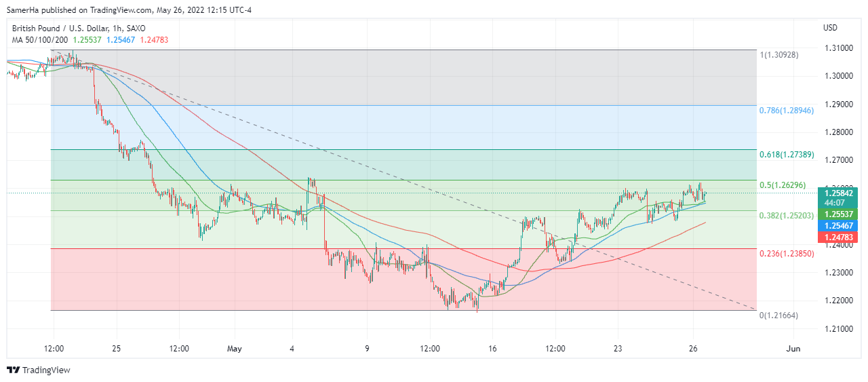This screenshot has width=868, height=382.
Task: Select the current price tag 1.25842
Action: [839, 193]
